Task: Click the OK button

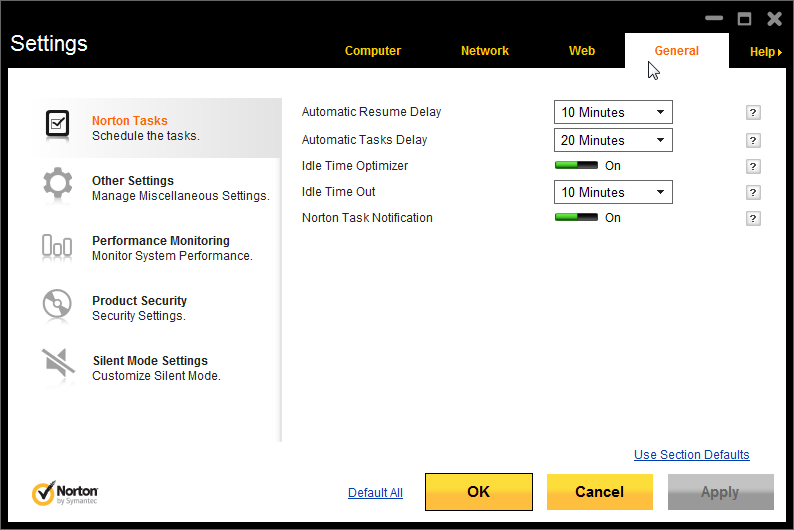Action: 479,492
